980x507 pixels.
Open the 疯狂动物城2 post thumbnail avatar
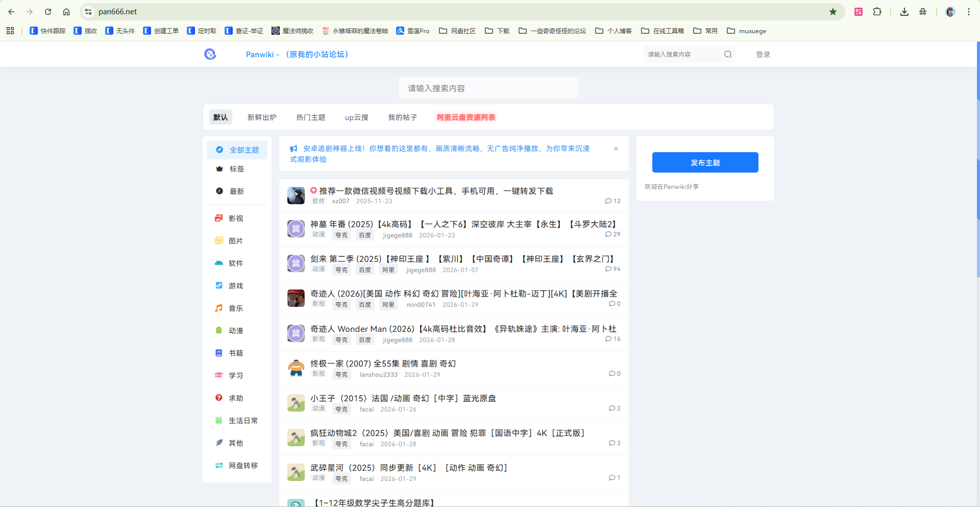296,438
